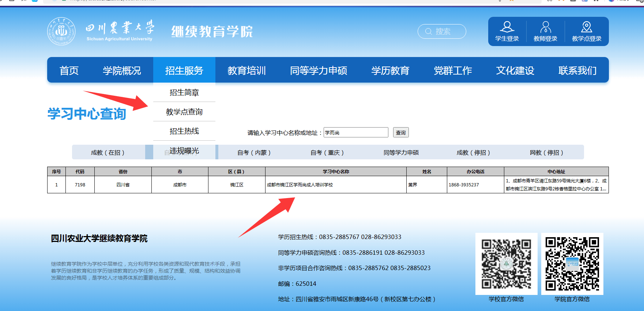
Task: Click the 四川农业大学继续教育学院 footer title
Action: click(x=99, y=238)
